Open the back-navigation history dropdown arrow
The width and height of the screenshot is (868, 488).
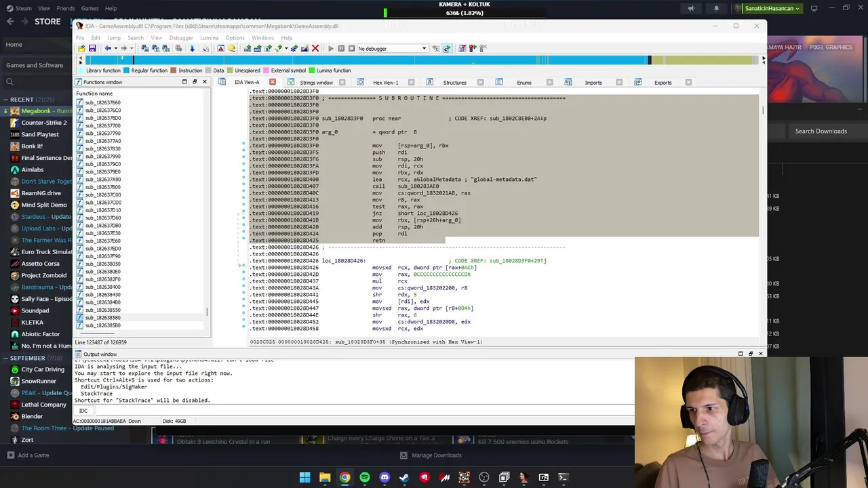[115, 48]
